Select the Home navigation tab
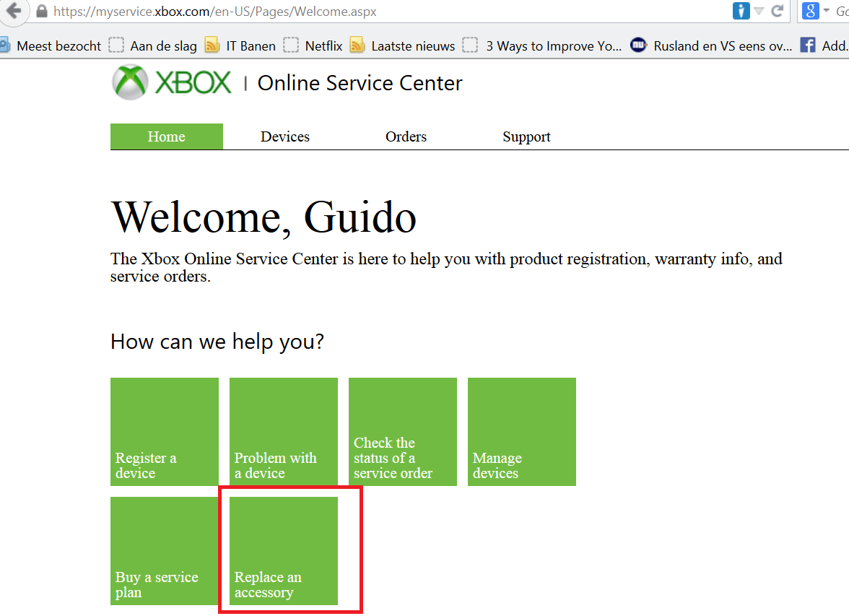Screen dimensions: 849x616 click(x=167, y=136)
